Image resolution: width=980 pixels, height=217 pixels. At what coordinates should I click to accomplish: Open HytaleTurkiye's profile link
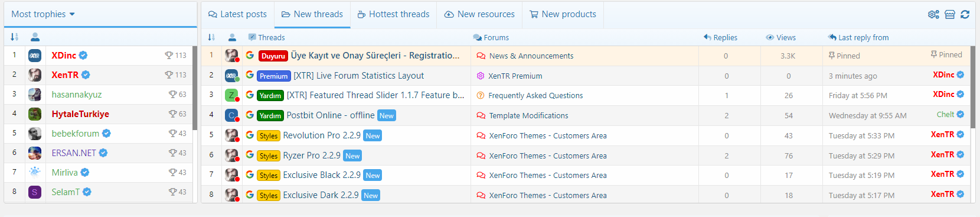pos(80,114)
